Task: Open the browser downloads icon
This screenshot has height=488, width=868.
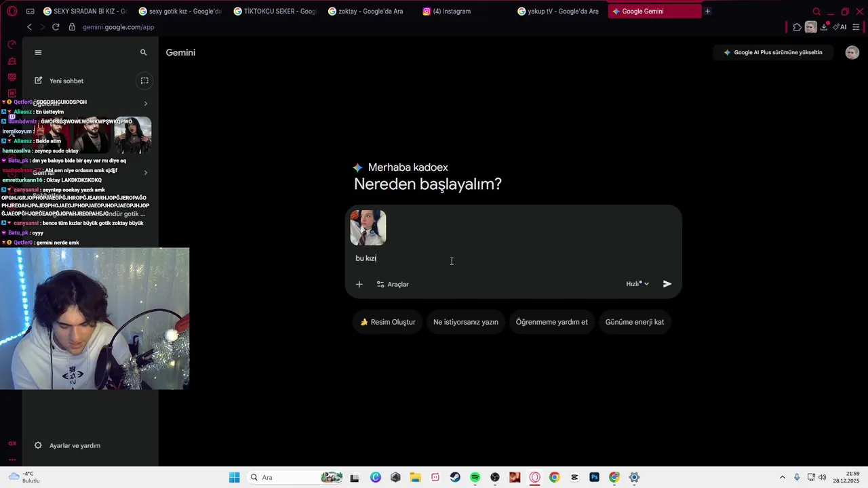Action: pyautogui.click(x=824, y=27)
